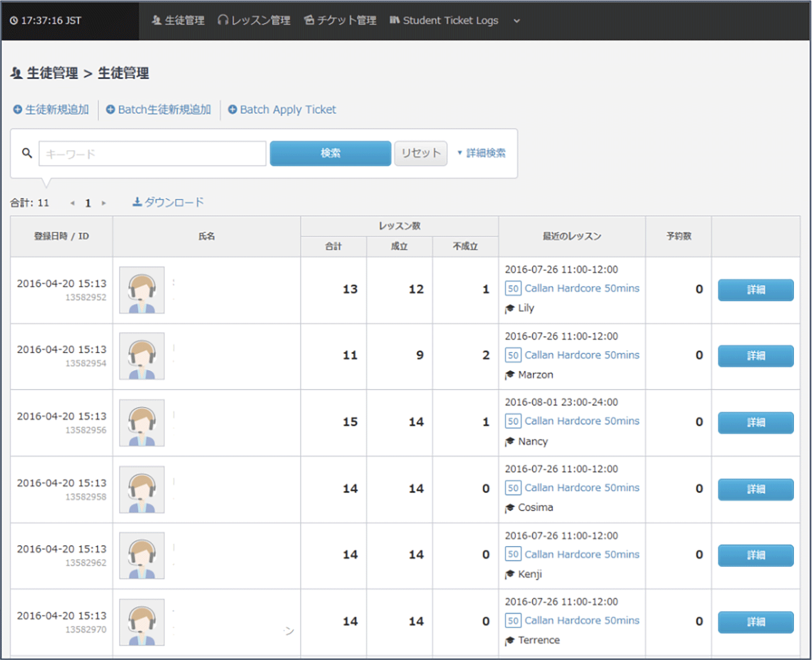The height and width of the screenshot is (660, 812).
Task: Click 不成立 column header
Action: [465, 247]
